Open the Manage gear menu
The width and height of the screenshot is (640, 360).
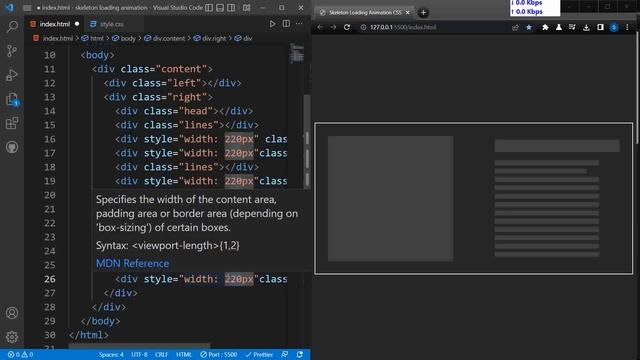(12, 337)
